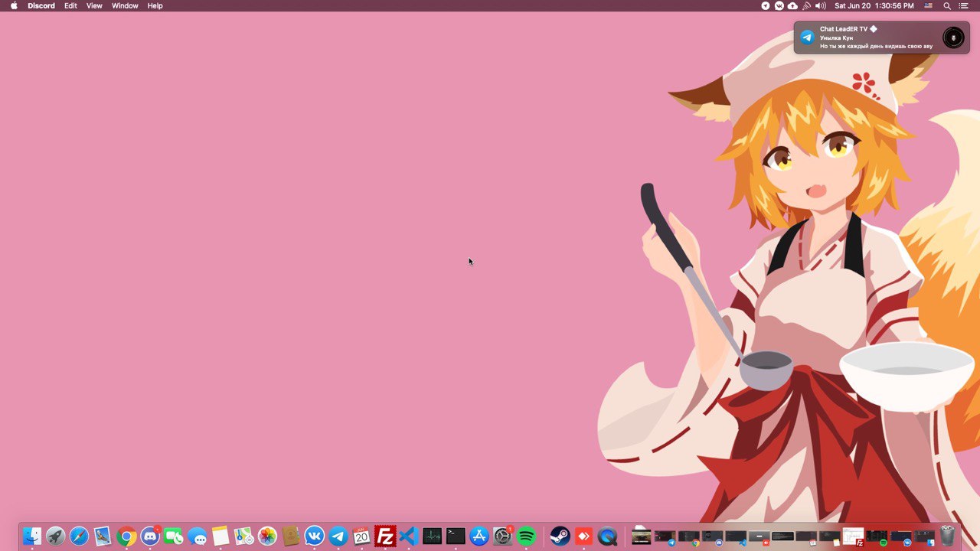The image size is (980, 551).
Task: Click Telegram status icon in menu bar
Action: point(766,5)
